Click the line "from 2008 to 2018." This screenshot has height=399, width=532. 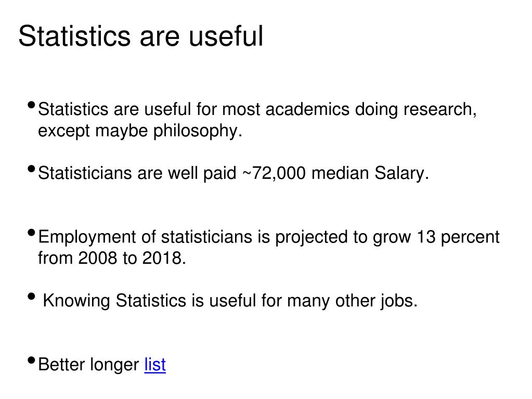click(x=112, y=258)
